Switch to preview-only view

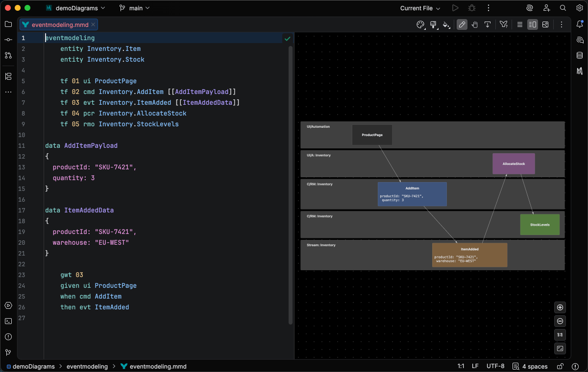coord(545,24)
